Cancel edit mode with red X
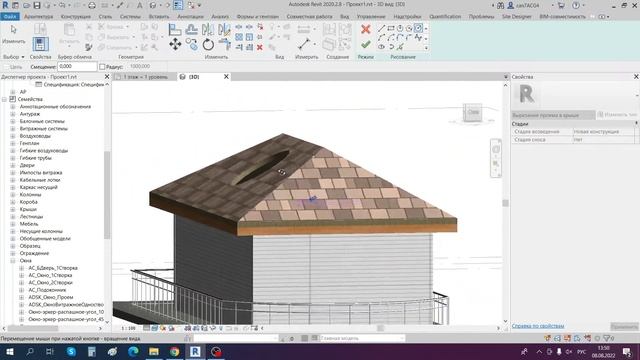The image size is (640, 360). pos(366,29)
